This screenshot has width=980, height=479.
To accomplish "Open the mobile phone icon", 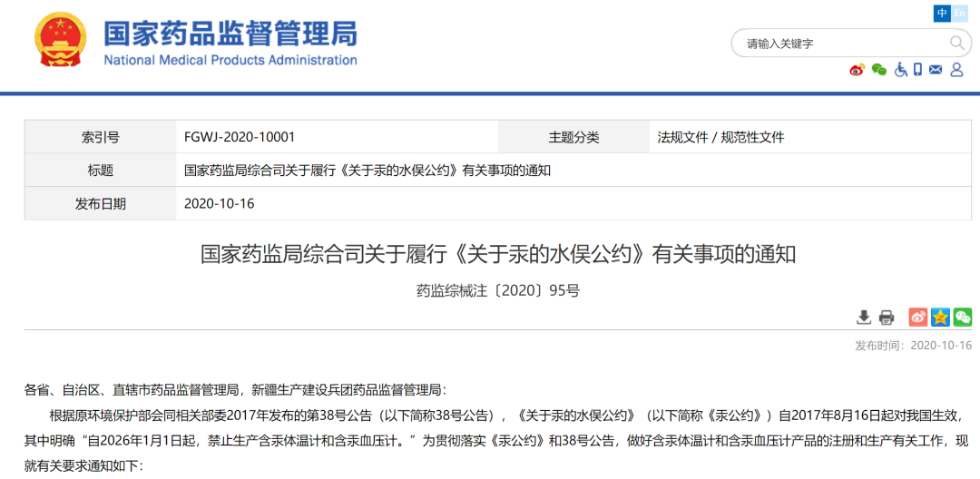I will 917,69.
